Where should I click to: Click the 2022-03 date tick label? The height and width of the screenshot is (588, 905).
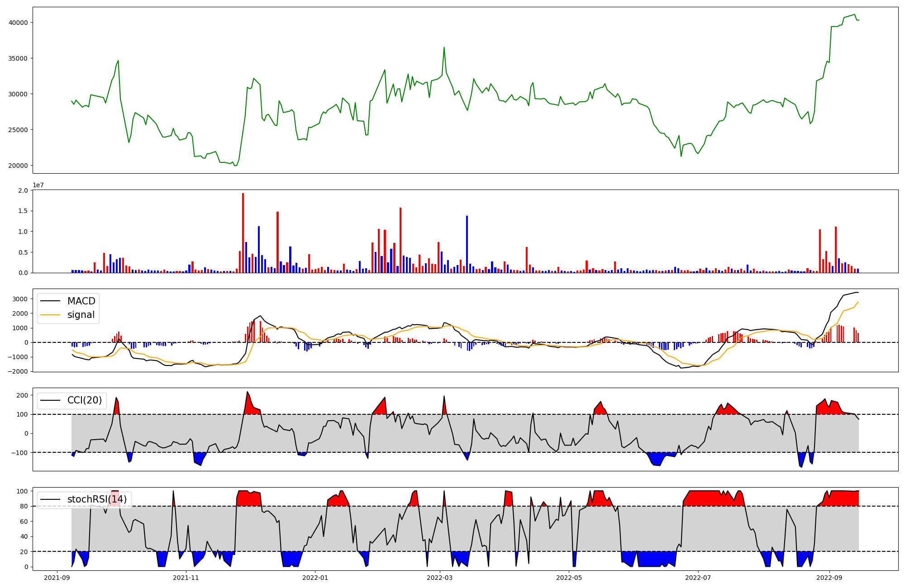[440, 578]
